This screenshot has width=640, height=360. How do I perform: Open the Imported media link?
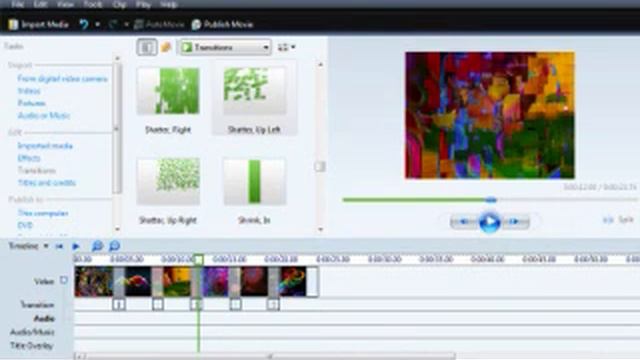(45, 146)
